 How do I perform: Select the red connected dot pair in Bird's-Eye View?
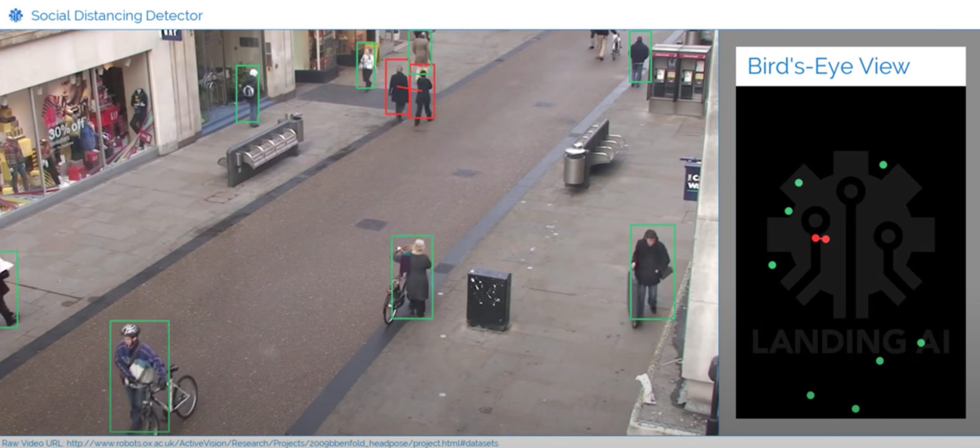tap(821, 239)
